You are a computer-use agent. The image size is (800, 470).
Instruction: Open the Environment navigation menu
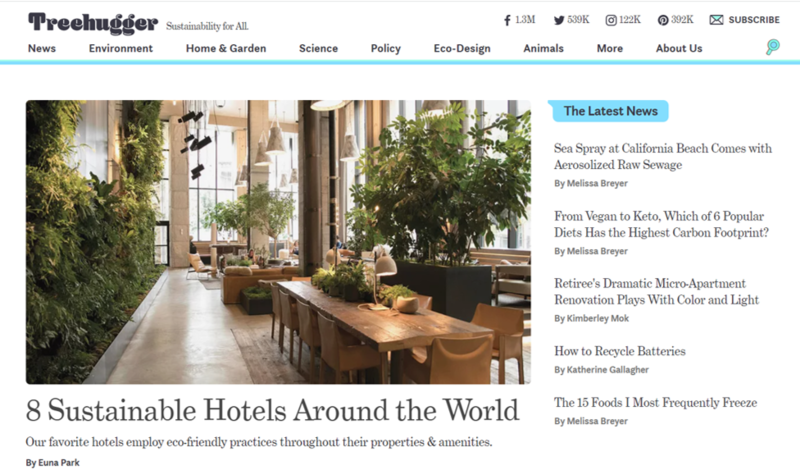pyautogui.click(x=120, y=48)
